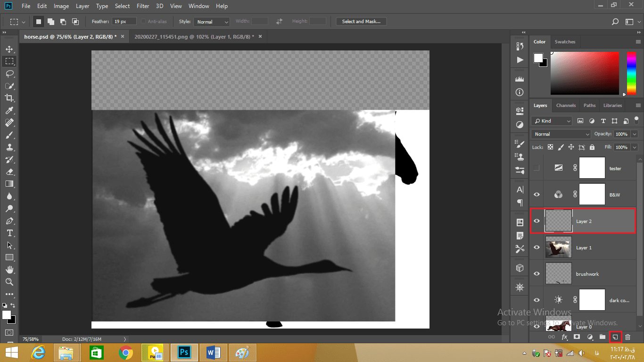644x362 pixels.
Task: Open the Opacity slider dropdown arrow
Action: pyautogui.click(x=634, y=134)
